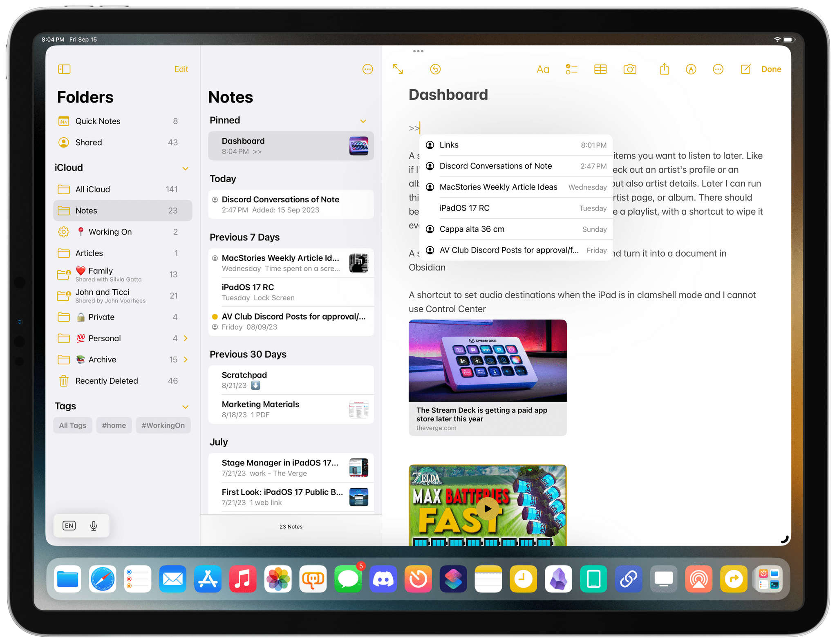
Task: Open the Files app in the dock
Action: pos(67,579)
